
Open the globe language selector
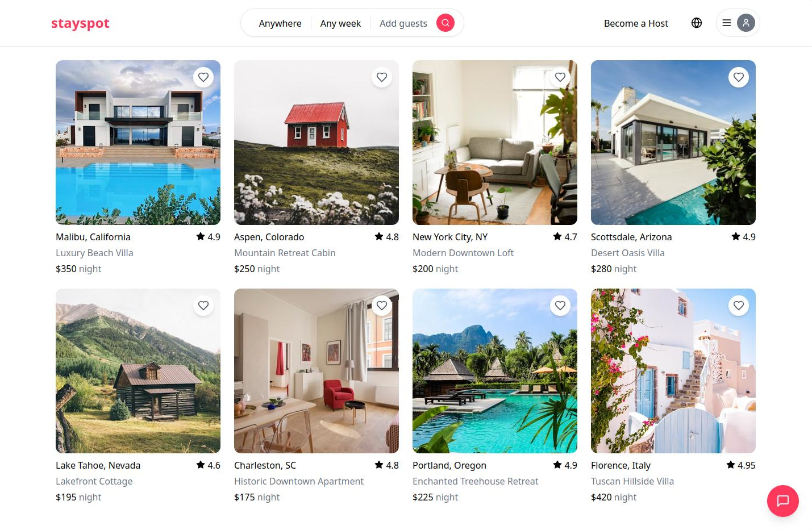697,23
